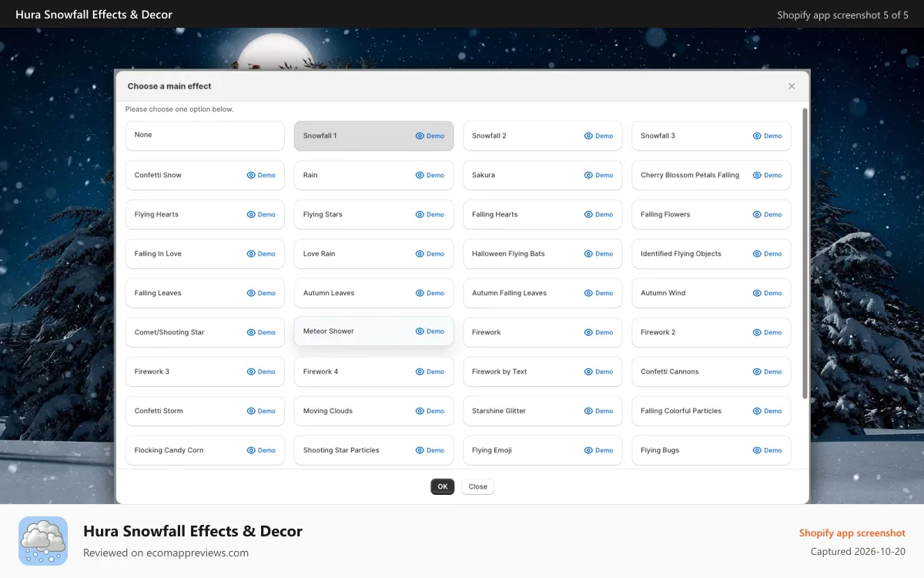Open the Falling Hearts demo
Screen dimensions: 924x578
598,214
